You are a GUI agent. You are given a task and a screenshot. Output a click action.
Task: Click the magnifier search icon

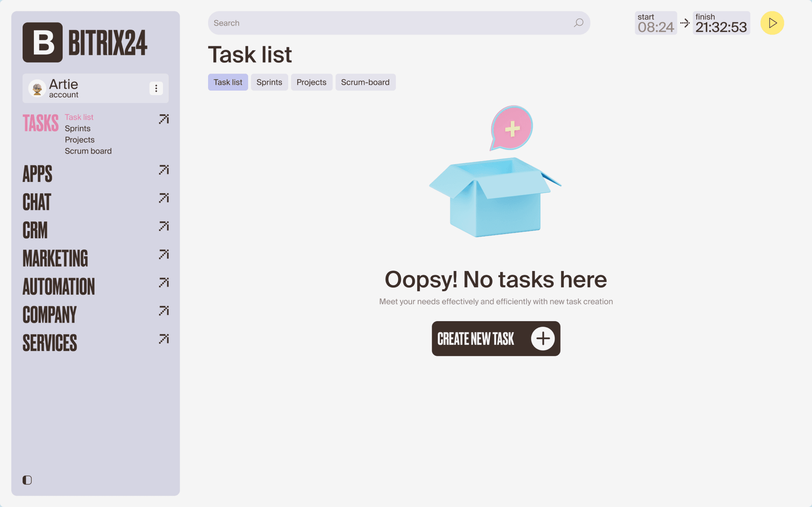(x=578, y=23)
